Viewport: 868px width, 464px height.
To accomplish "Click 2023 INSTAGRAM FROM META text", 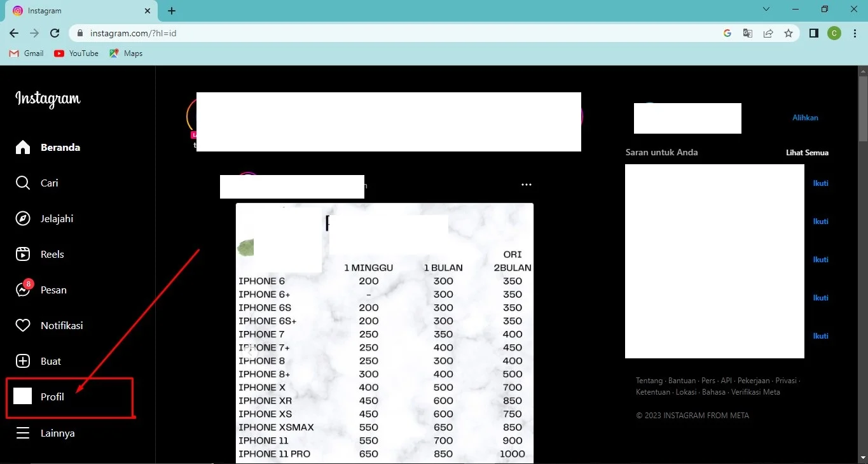I will (x=692, y=416).
